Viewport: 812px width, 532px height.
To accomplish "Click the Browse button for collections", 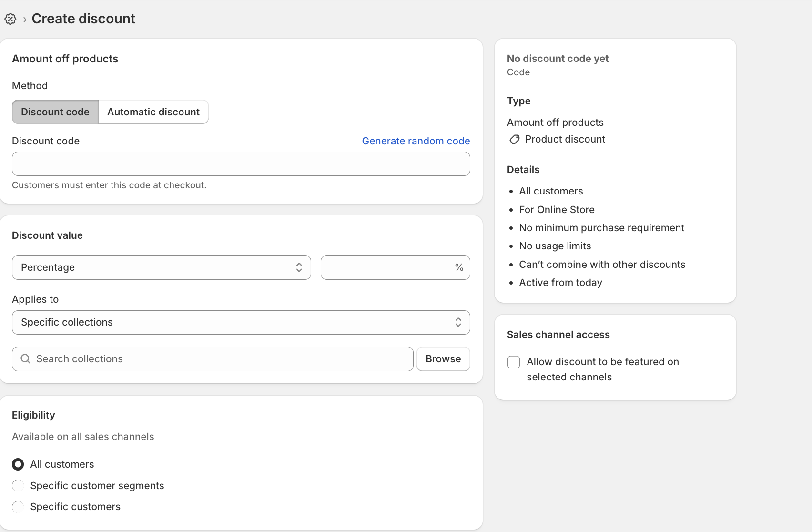I will [443, 358].
